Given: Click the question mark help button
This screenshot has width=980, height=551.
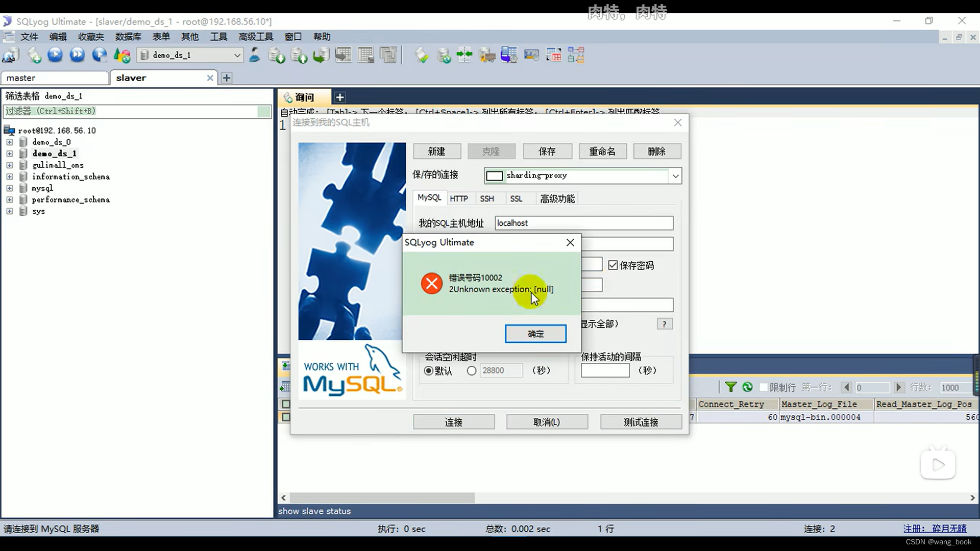Looking at the screenshot, I should 664,324.
